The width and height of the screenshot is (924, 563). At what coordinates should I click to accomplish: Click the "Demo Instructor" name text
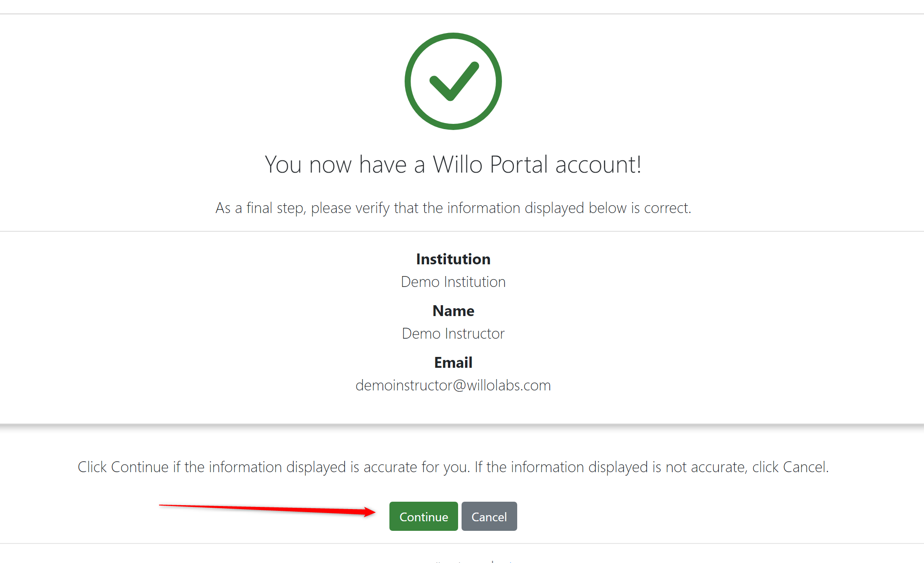coord(453,333)
